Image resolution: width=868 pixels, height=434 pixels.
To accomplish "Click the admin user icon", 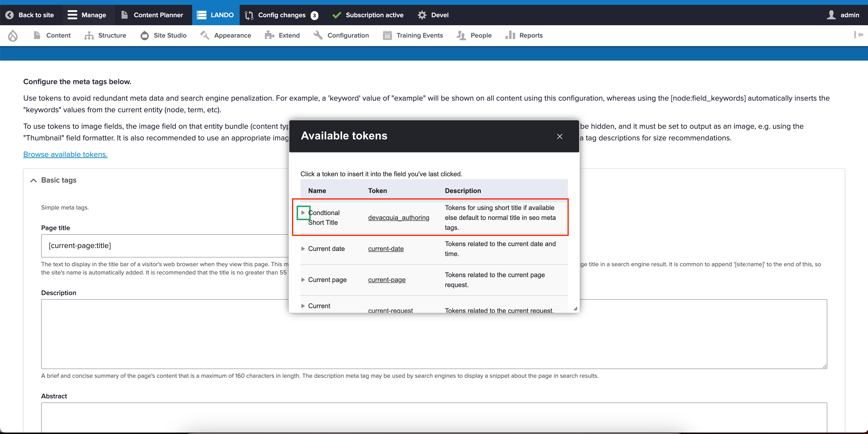I will (x=831, y=15).
